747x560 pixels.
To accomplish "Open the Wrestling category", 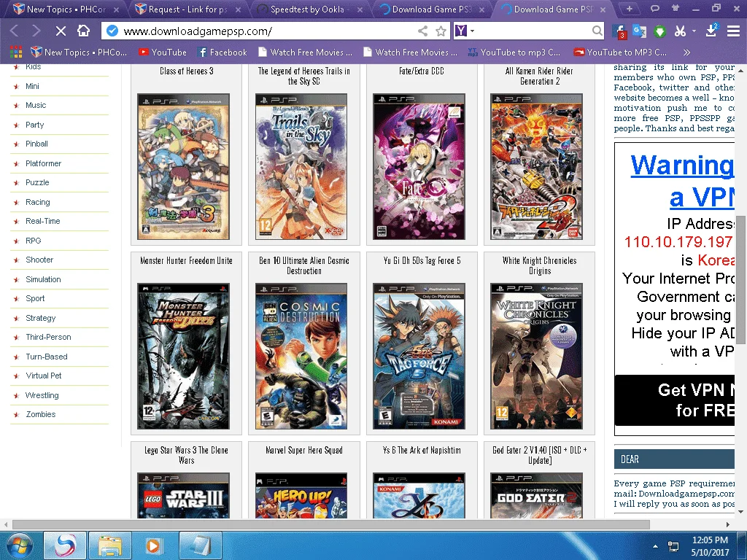I will click(x=42, y=395).
